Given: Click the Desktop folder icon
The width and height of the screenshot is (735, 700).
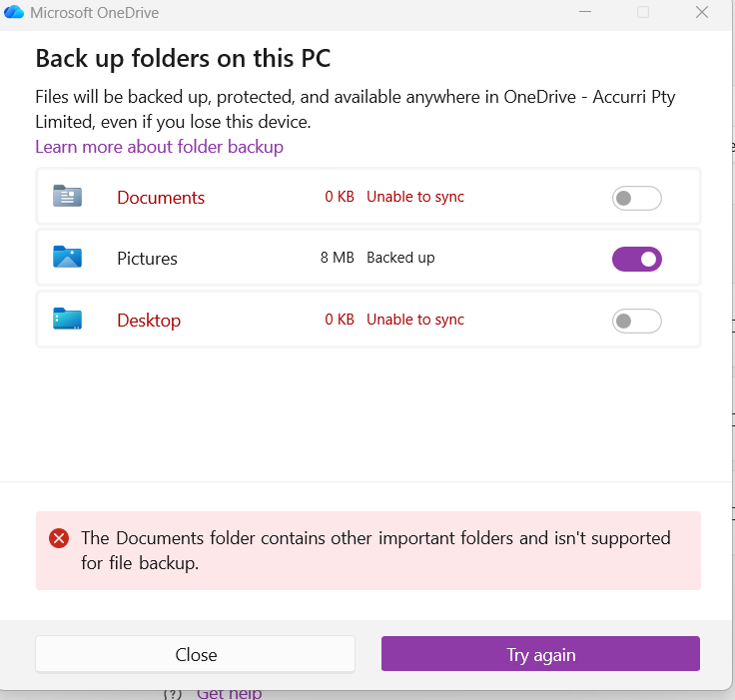Looking at the screenshot, I should tap(67, 320).
